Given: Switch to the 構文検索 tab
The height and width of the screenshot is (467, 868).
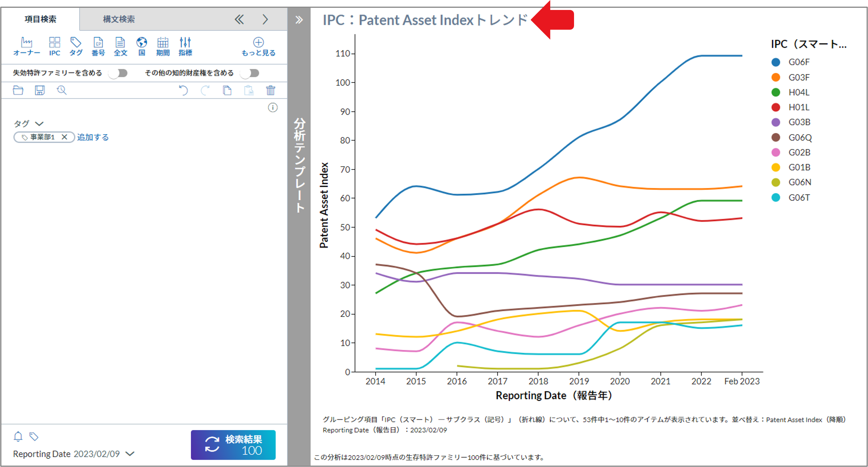Looking at the screenshot, I should pyautogui.click(x=119, y=19).
